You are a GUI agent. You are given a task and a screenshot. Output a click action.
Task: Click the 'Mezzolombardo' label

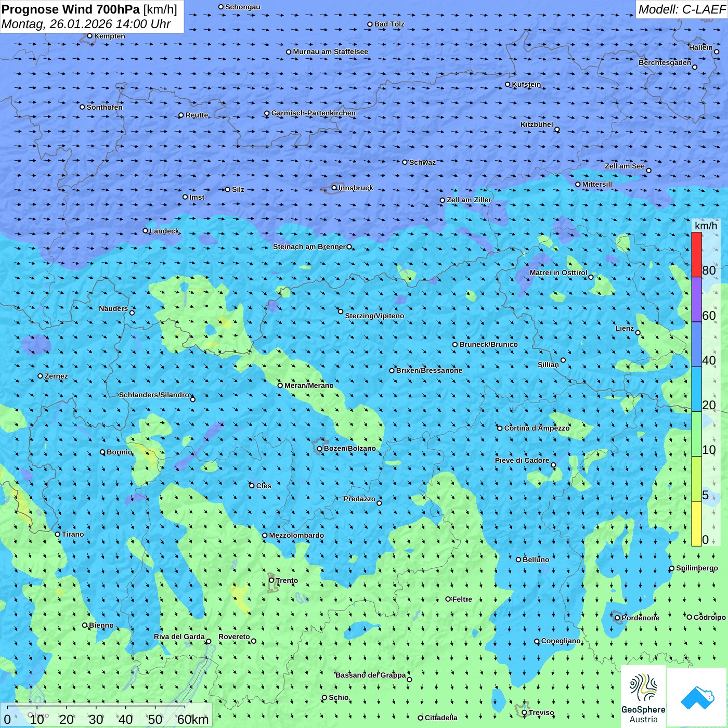point(296,535)
